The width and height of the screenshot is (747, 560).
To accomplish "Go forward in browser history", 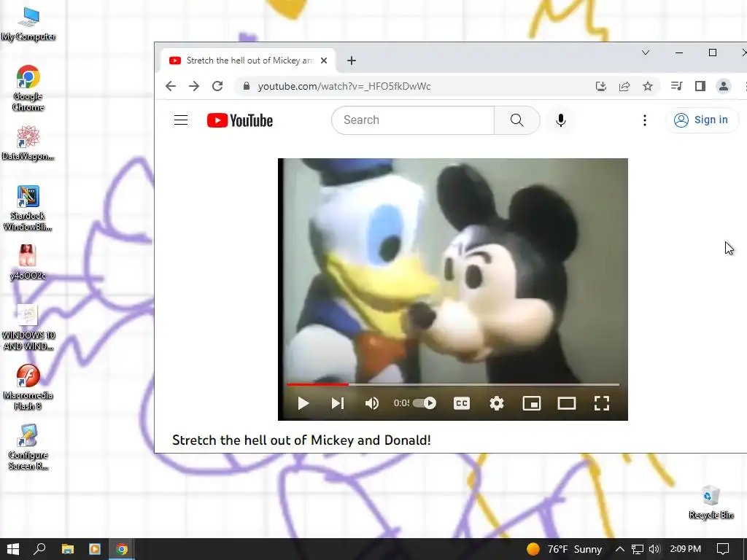I will pyautogui.click(x=194, y=86).
